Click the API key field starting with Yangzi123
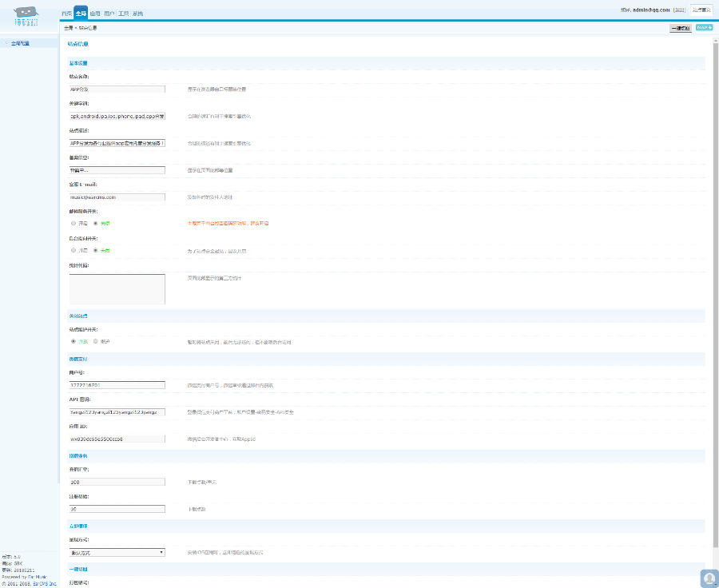 pyautogui.click(x=117, y=412)
